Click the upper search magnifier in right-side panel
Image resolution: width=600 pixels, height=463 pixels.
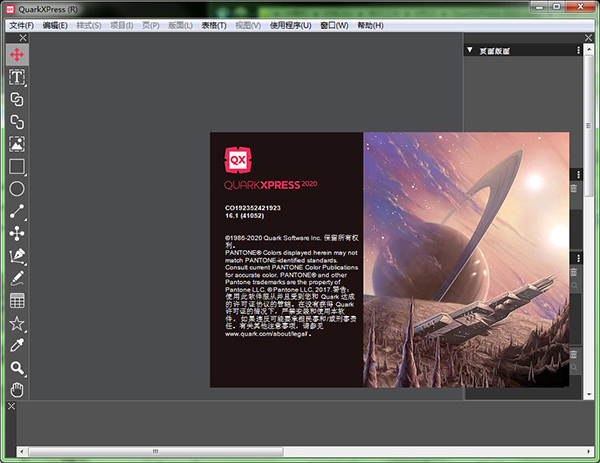point(574,285)
